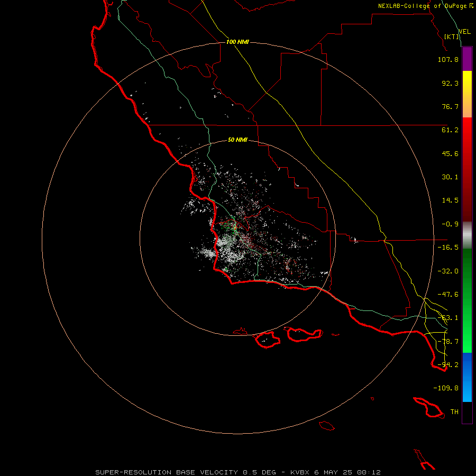Click the -78.7 legend value
Screen dimensions: 476x476
click(448, 342)
